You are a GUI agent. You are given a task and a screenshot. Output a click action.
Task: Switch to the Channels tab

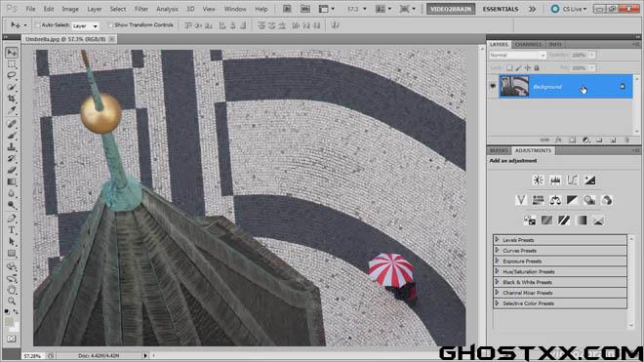(x=528, y=44)
